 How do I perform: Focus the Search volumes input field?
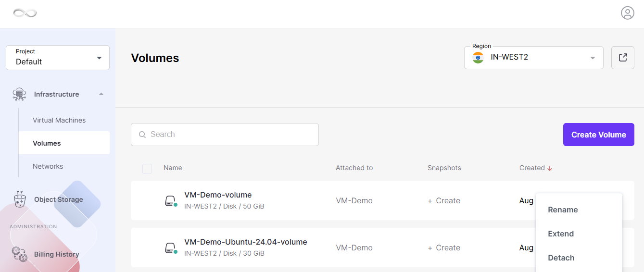225,135
